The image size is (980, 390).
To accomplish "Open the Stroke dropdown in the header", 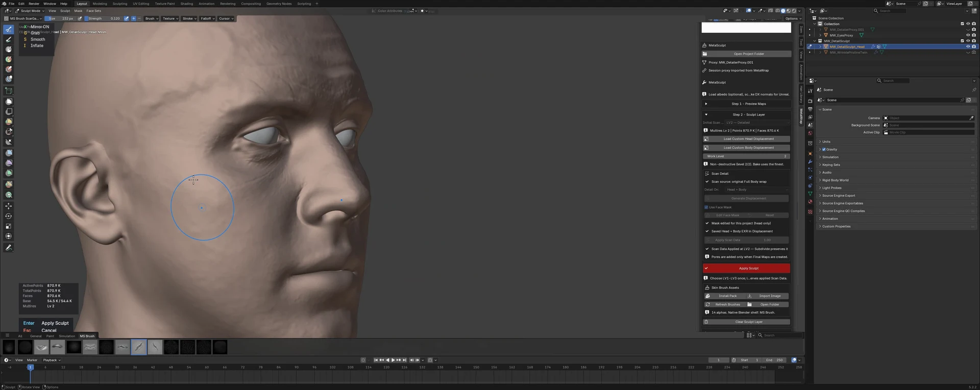I will click(189, 18).
